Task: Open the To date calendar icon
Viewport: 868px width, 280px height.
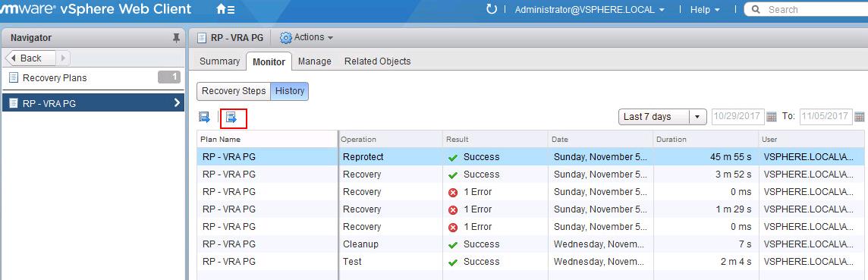Action: pos(859,117)
